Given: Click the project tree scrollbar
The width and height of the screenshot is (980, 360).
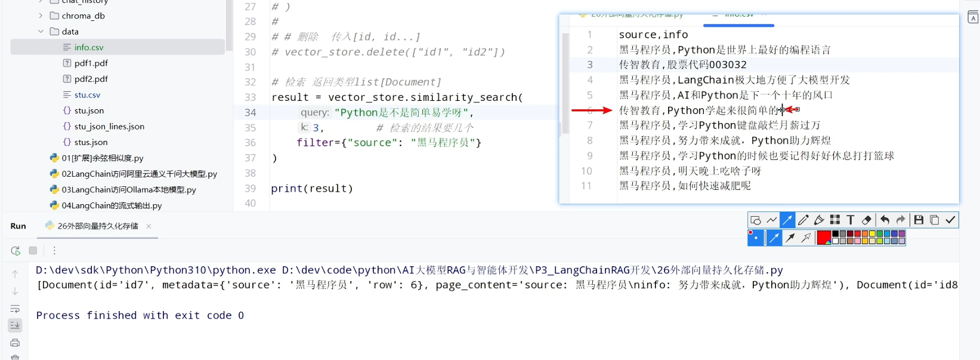Looking at the screenshot, I should point(229,24).
